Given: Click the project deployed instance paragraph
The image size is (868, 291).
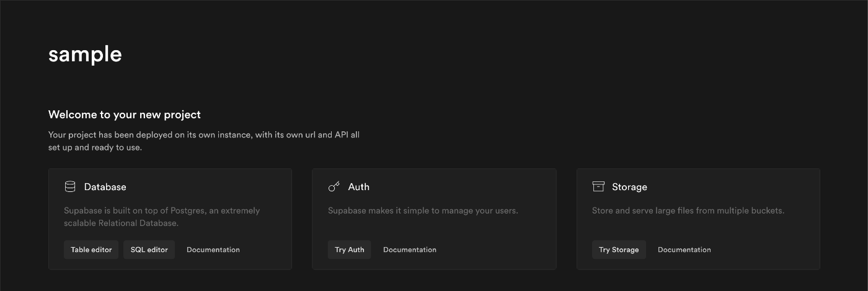Looking at the screenshot, I should 204,141.
